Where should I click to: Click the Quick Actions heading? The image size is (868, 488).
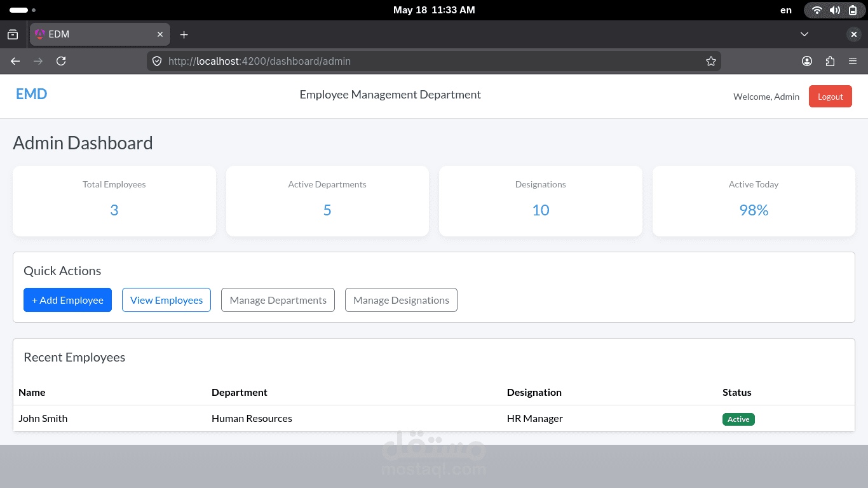[62, 271]
